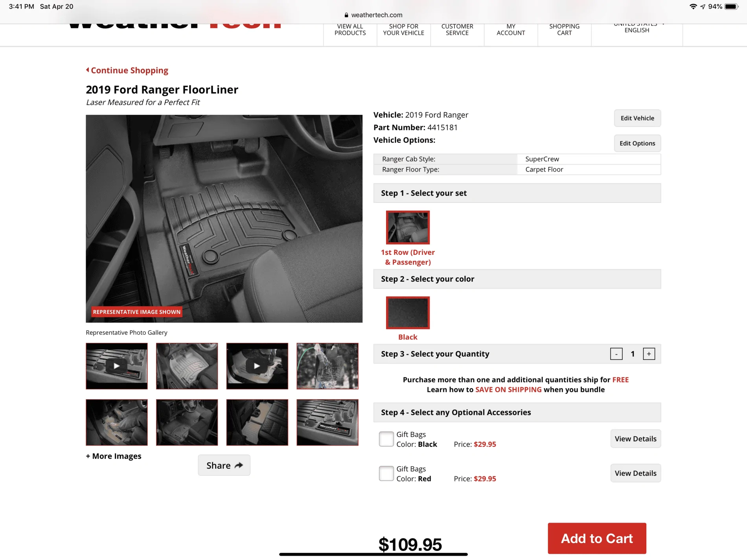Open the tan rear liner gallery thumbnail
This screenshot has width=747, height=560.
coord(257,422)
